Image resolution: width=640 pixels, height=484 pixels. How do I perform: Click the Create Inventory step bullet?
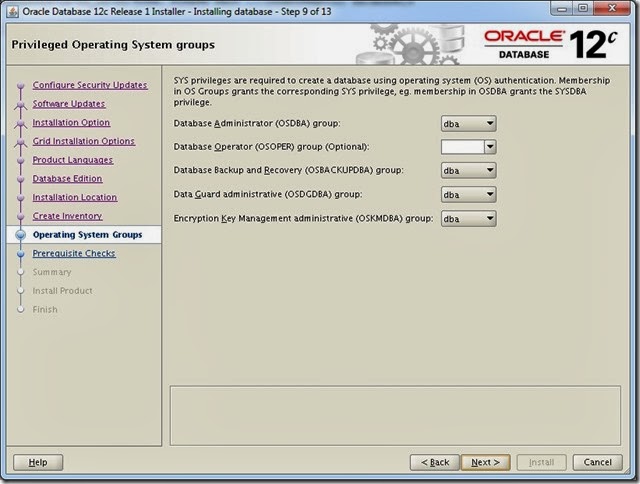[x=21, y=216]
